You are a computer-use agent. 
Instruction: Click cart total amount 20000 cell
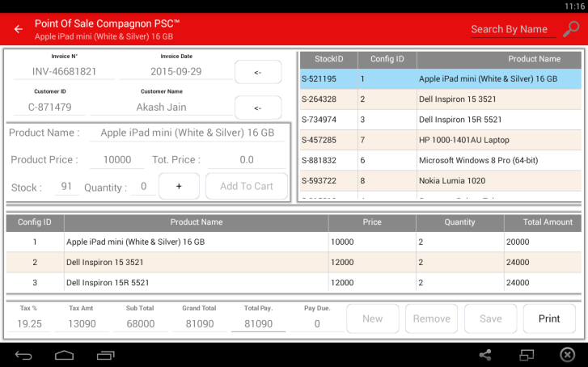(543, 242)
